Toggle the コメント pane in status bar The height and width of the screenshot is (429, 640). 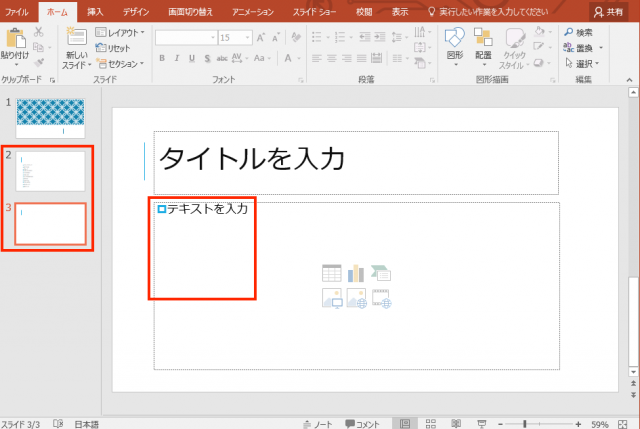tap(360, 423)
